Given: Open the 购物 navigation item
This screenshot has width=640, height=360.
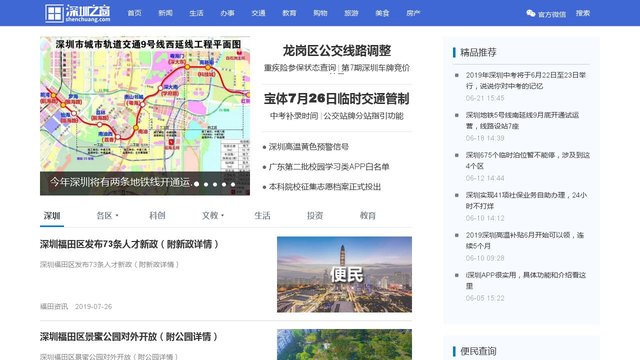Looking at the screenshot, I should (x=320, y=13).
